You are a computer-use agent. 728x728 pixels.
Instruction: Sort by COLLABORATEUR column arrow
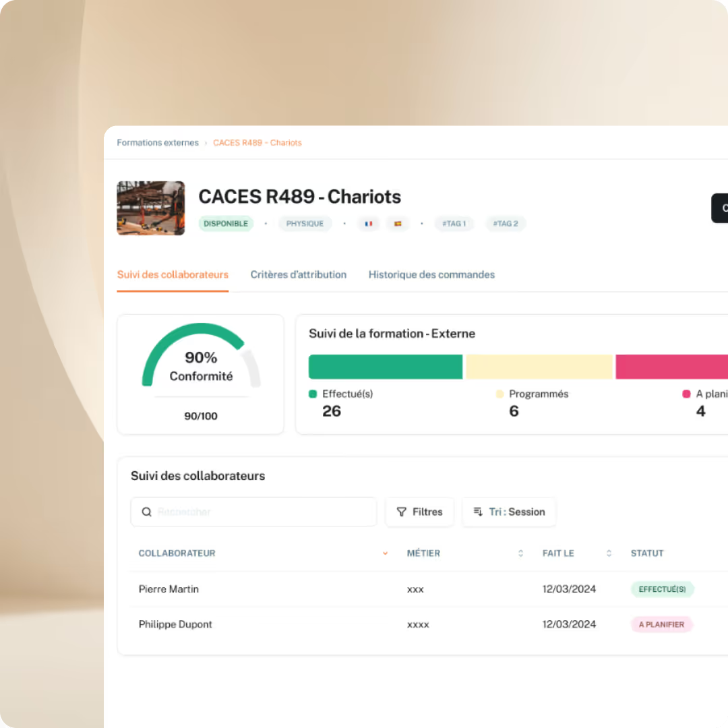point(385,553)
